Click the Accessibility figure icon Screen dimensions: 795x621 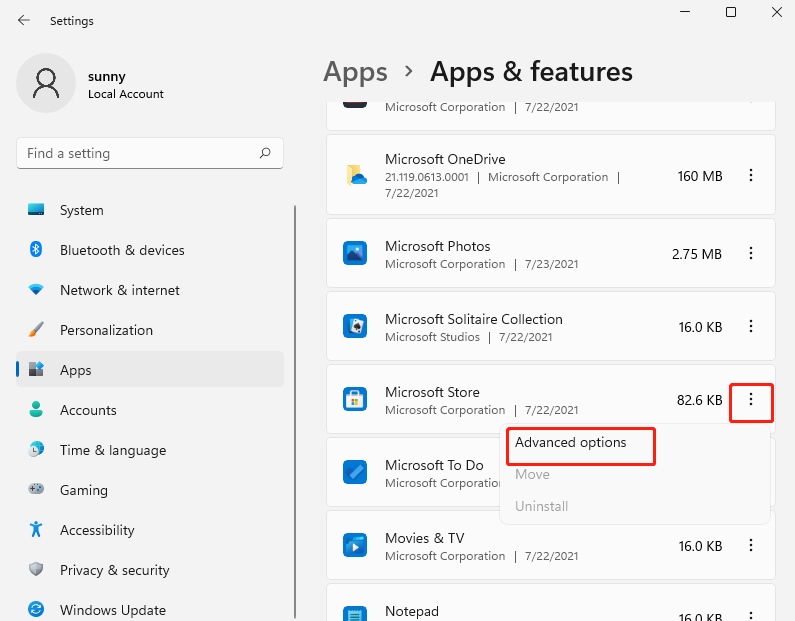pos(36,529)
